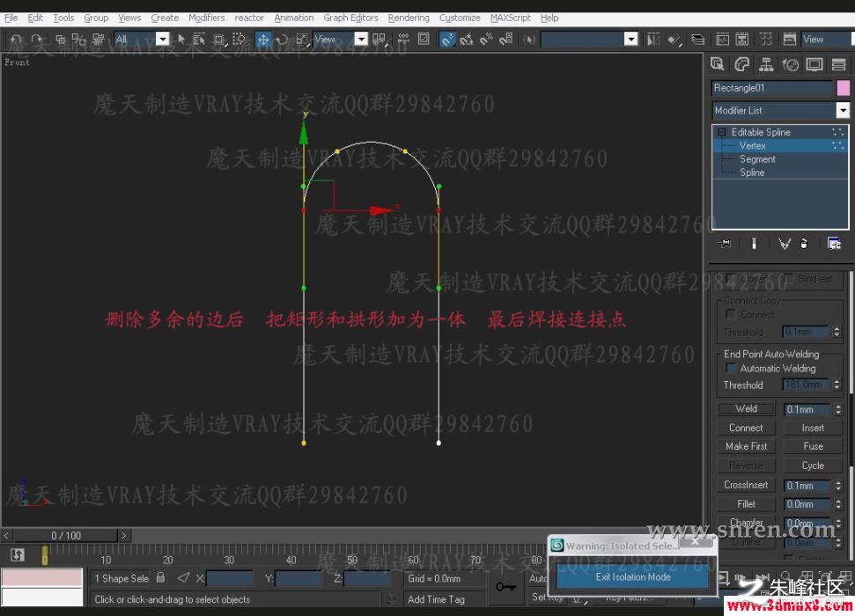Click the Mirror tool icon
This screenshot has width=855, height=616.
[x=653, y=40]
